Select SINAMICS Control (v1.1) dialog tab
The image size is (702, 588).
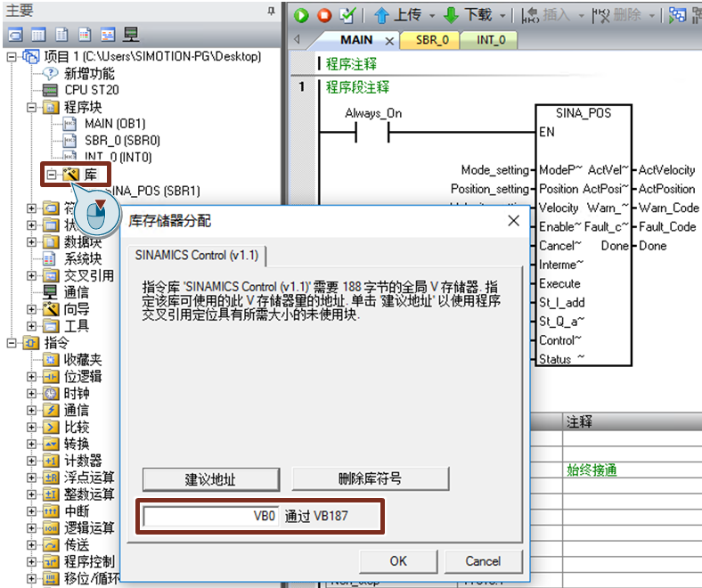pos(197,256)
